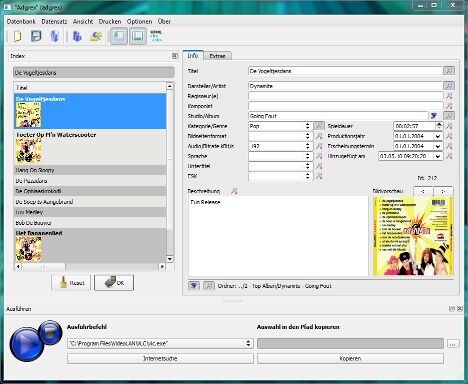Click the icon beside the Produktionsjahr field
The height and width of the screenshot is (384, 468).
[x=449, y=136]
